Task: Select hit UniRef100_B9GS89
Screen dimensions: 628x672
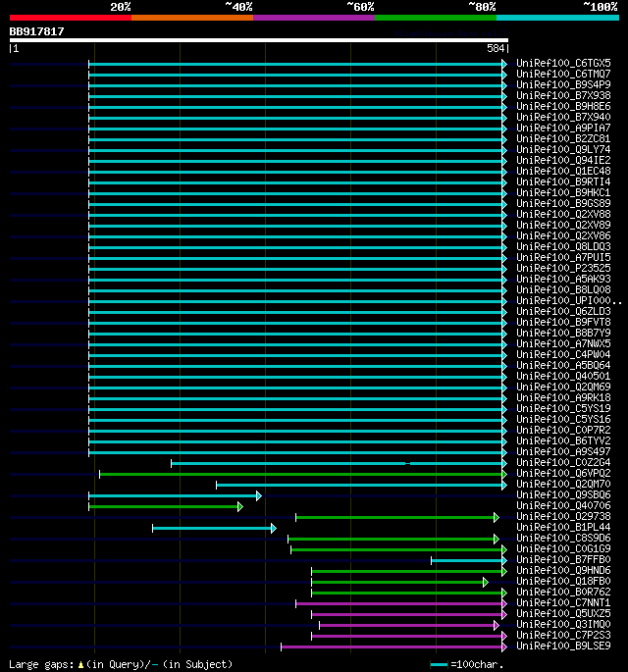Action: pyautogui.click(x=563, y=203)
